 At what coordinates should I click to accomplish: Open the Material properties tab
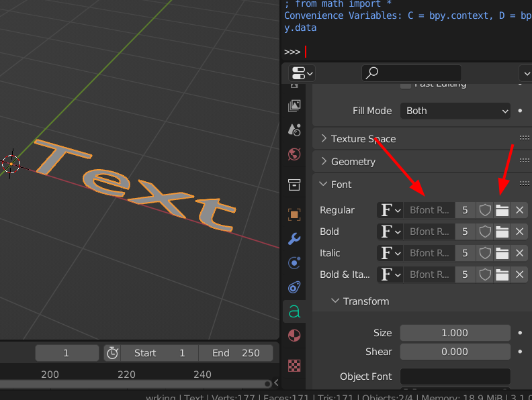[294, 336]
